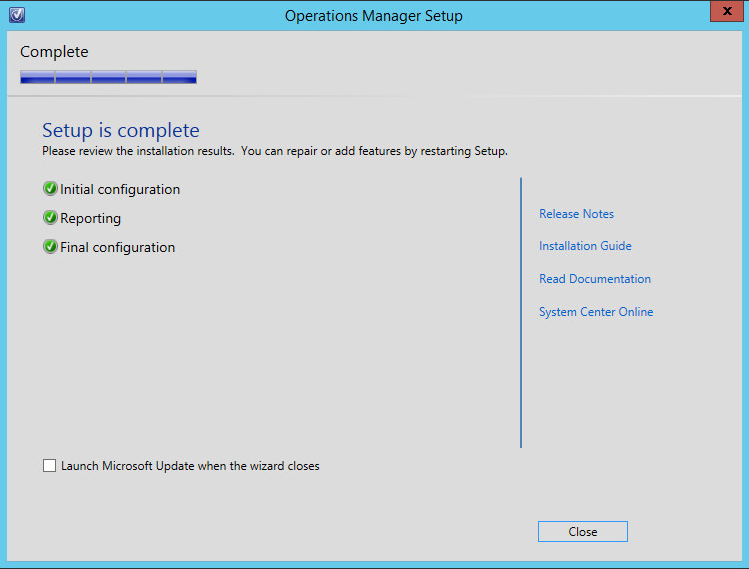Open the Read Documentation link

(x=595, y=279)
